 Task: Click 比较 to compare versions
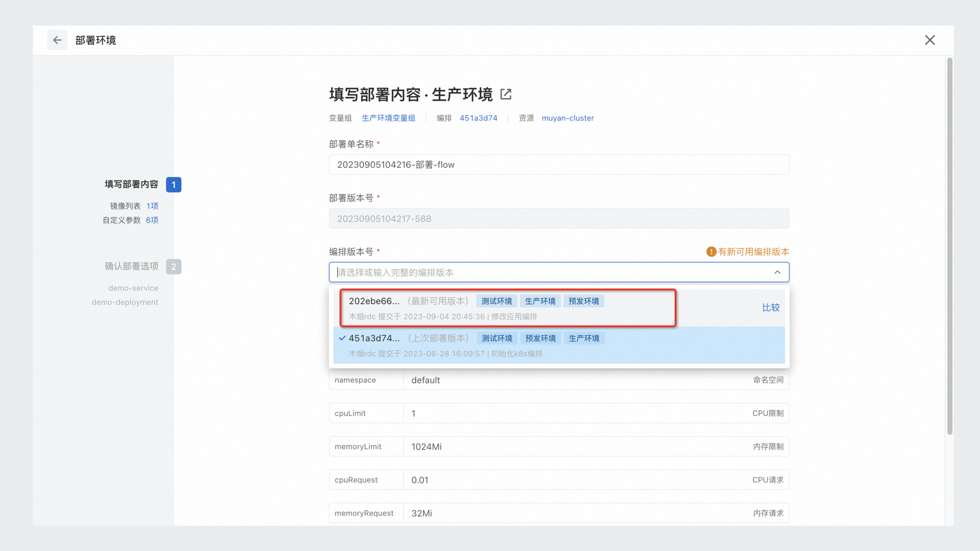click(771, 308)
